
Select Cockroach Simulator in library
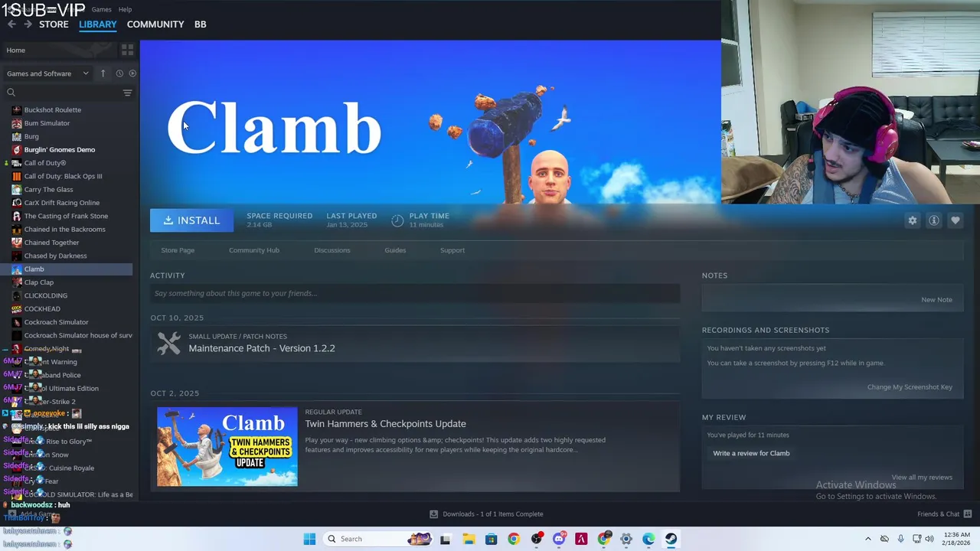click(56, 322)
